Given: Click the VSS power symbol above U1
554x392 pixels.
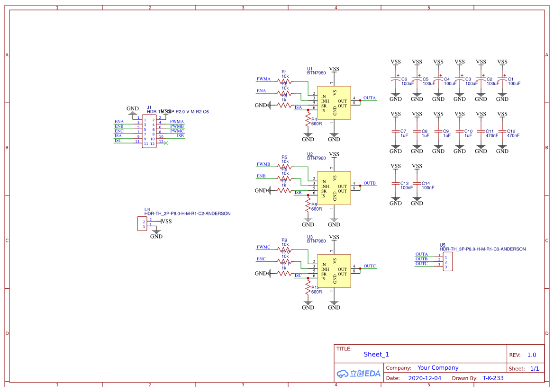Looking at the screenshot, I should coord(334,70).
